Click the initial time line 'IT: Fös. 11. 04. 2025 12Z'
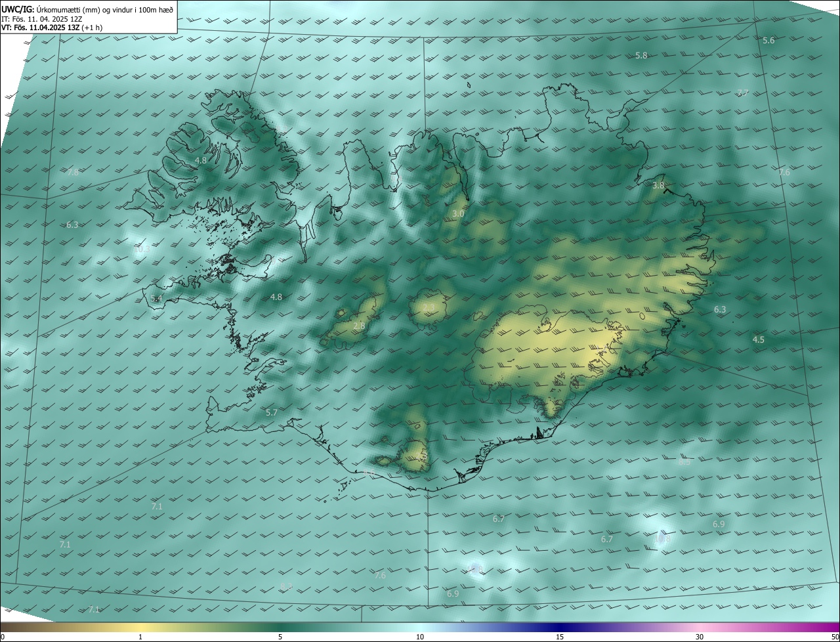Image resolution: width=840 pixels, height=642 pixels. click(42, 18)
